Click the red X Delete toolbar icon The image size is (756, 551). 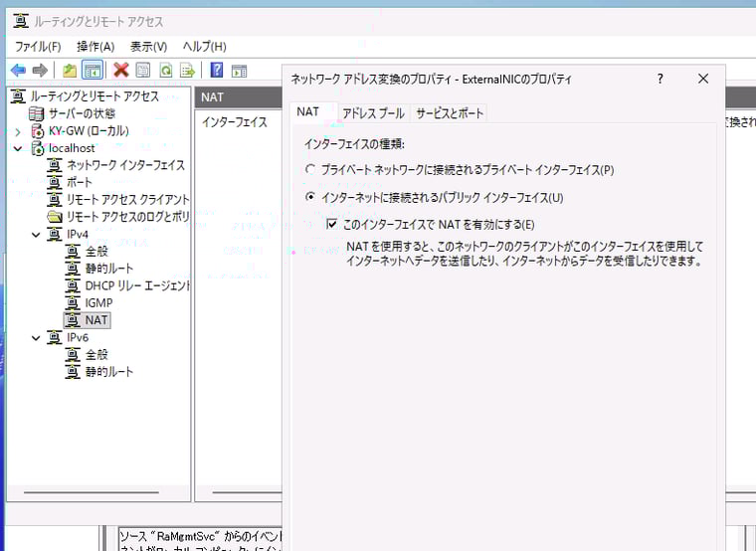121,71
